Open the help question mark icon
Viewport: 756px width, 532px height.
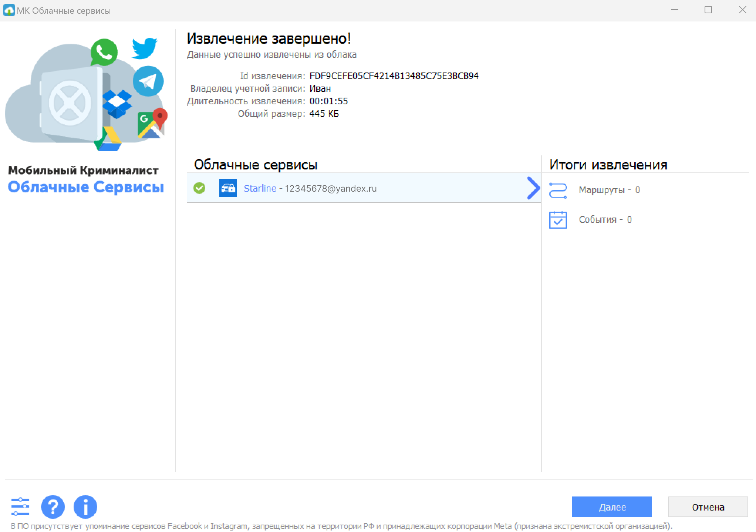53,506
